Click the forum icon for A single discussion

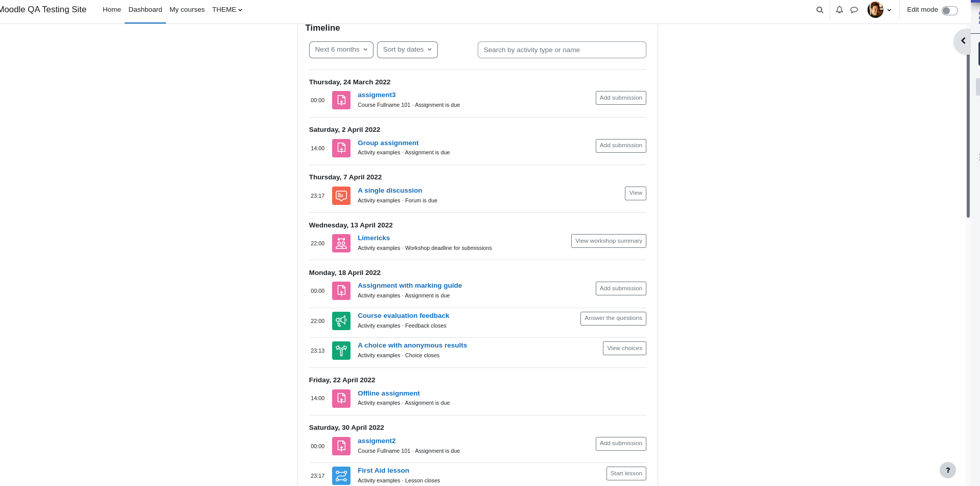(341, 196)
